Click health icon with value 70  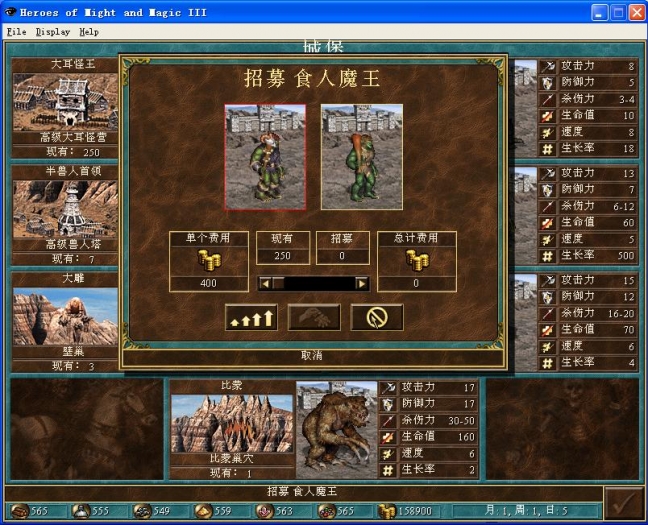[x=548, y=330]
